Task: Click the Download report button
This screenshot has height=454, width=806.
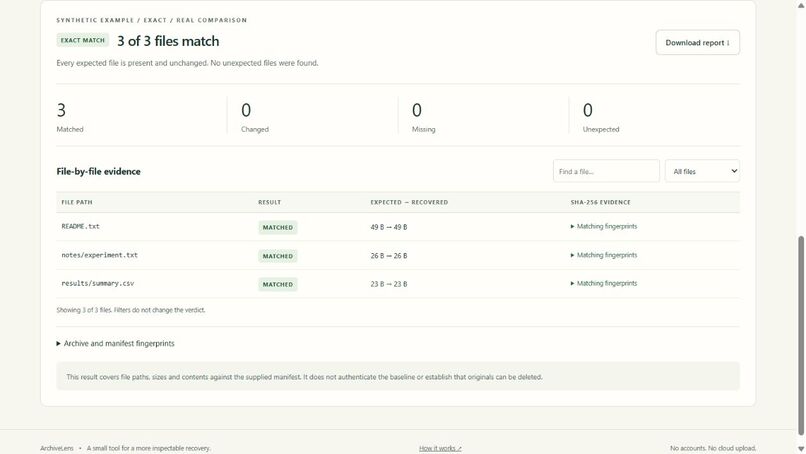Action: (698, 43)
